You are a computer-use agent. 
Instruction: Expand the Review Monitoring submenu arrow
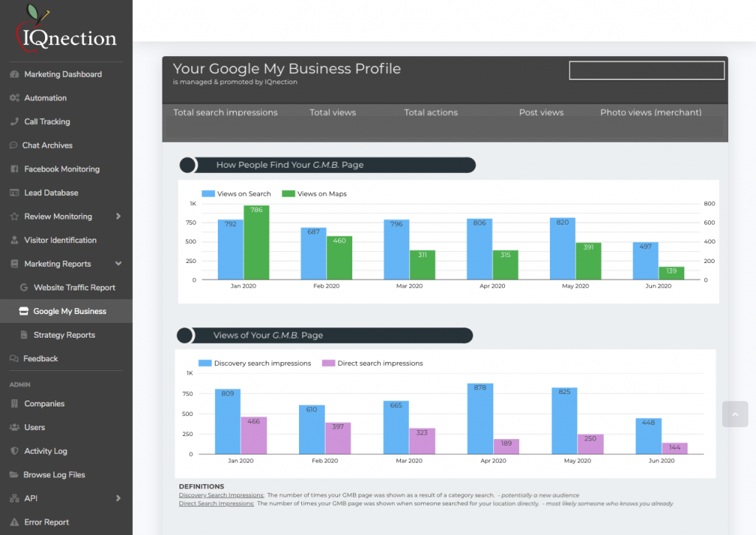coord(118,216)
